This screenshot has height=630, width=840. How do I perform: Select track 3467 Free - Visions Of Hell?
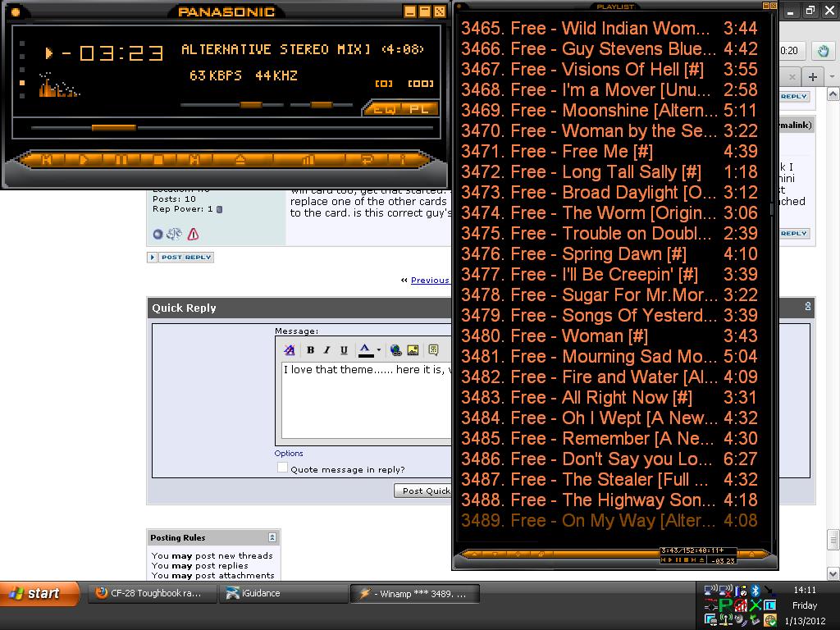click(x=609, y=69)
